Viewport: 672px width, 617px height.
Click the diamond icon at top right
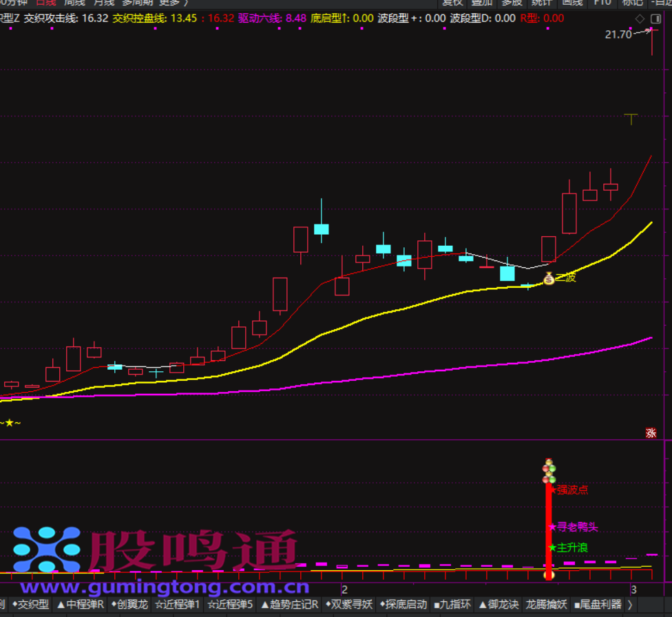click(640, 19)
